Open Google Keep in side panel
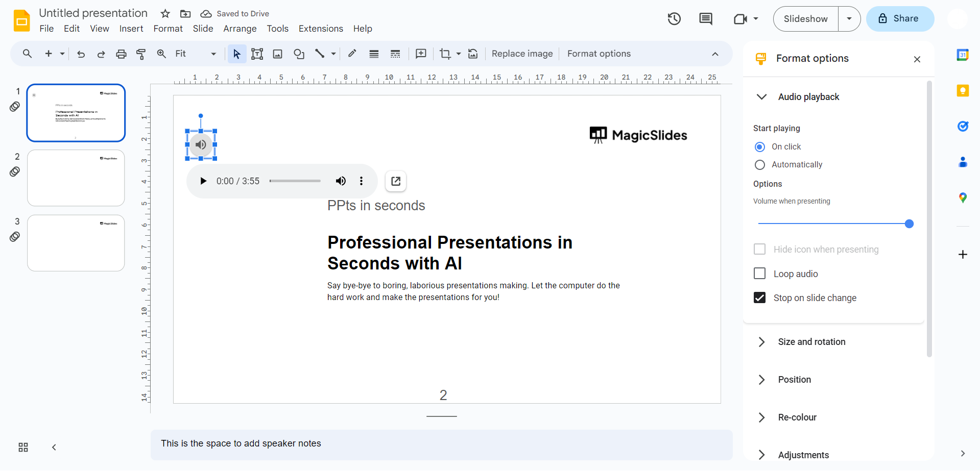Image resolution: width=980 pixels, height=471 pixels. (x=963, y=91)
